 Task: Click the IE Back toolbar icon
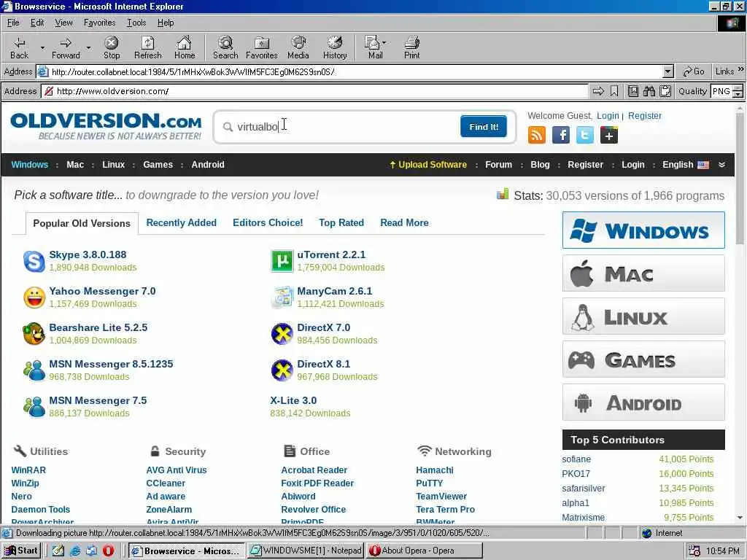pos(19,47)
